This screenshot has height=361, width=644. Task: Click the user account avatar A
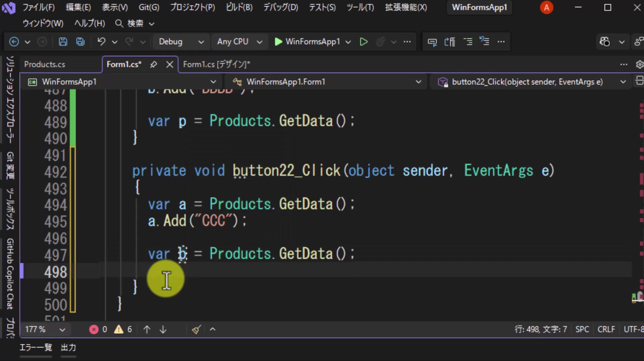pos(546,7)
